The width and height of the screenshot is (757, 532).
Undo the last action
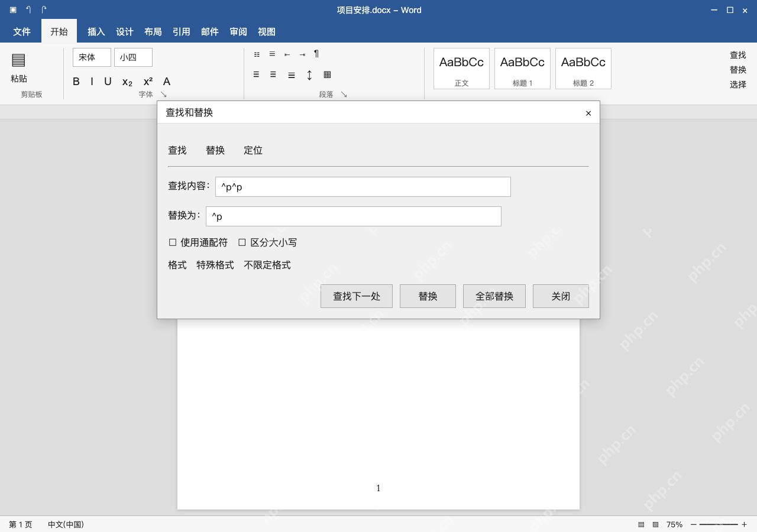coord(28,9)
